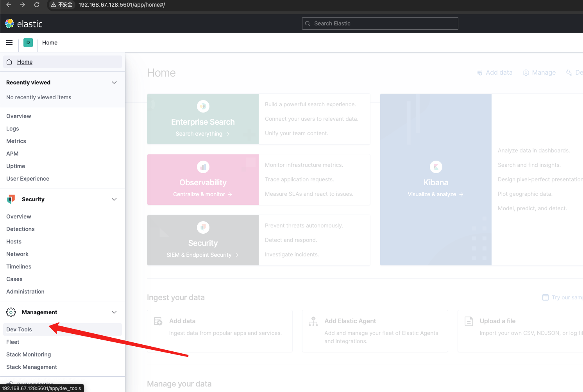This screenshot has width=583, height=392.
Task: Click 'No recently viewed items' text
Action: 39,97
